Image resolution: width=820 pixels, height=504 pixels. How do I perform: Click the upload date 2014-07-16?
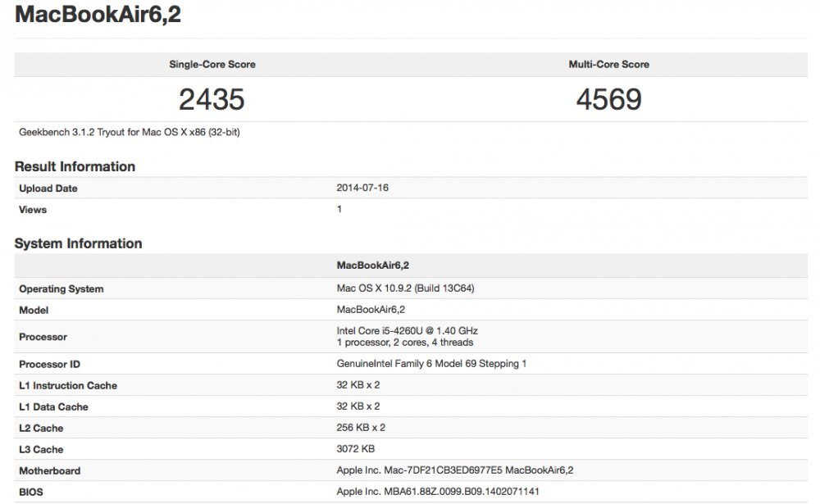(362, 188)
